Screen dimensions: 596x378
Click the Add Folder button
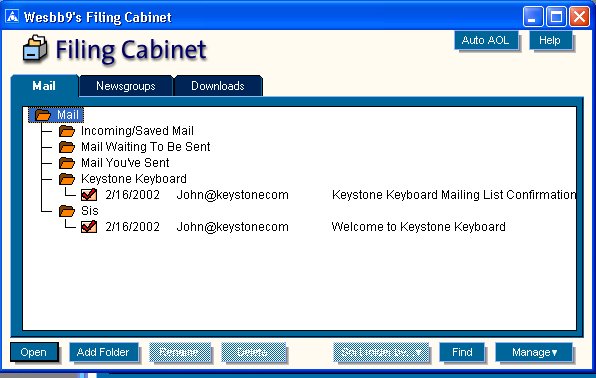coord(103,352)
